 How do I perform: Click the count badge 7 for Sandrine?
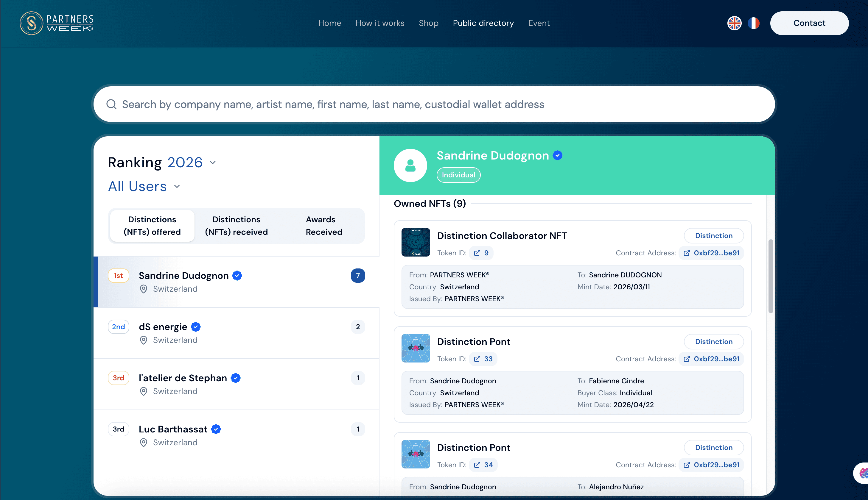[x=358, y=275]
